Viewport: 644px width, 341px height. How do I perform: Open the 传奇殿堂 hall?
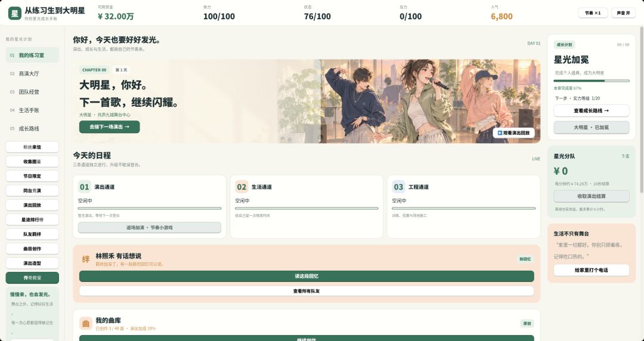click(32, 278)
